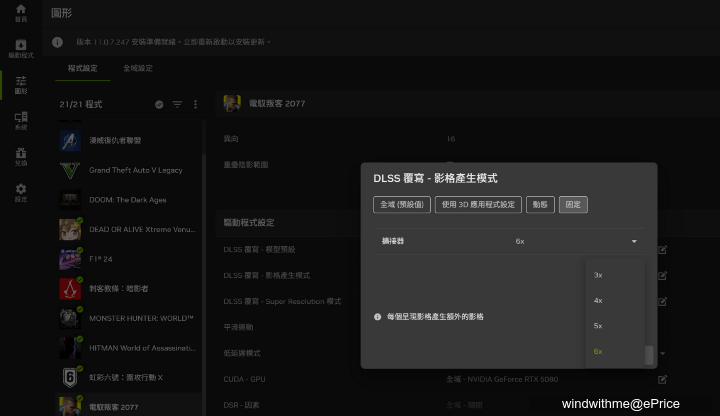Choose 使用 3D 應用程式設定 option
Screen dimensions: 720x416
(478, 205)
